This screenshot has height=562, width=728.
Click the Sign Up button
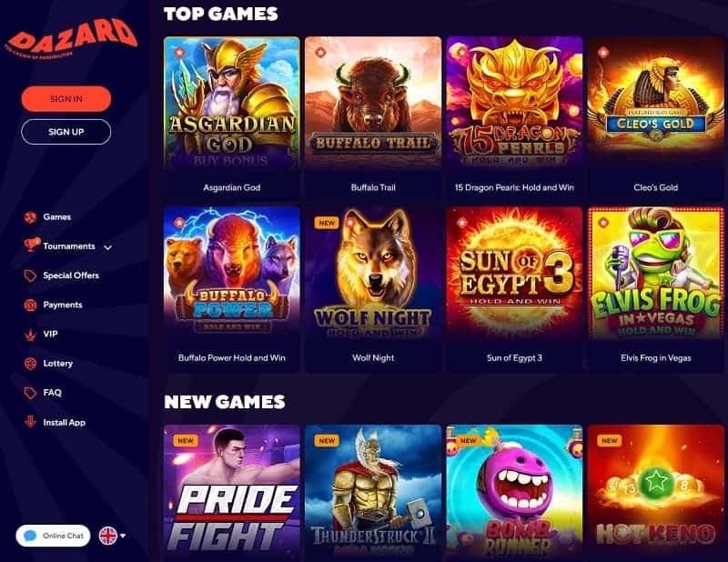(x=66, y=132)
